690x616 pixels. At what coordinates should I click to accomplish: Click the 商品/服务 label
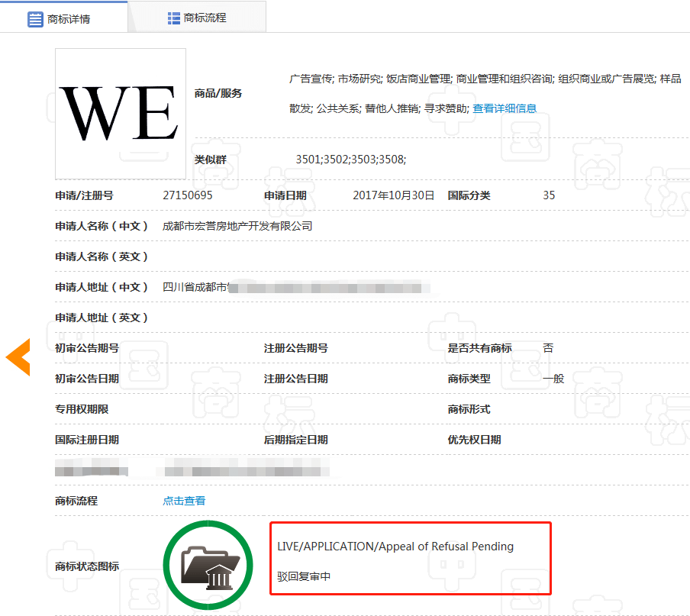218,93
